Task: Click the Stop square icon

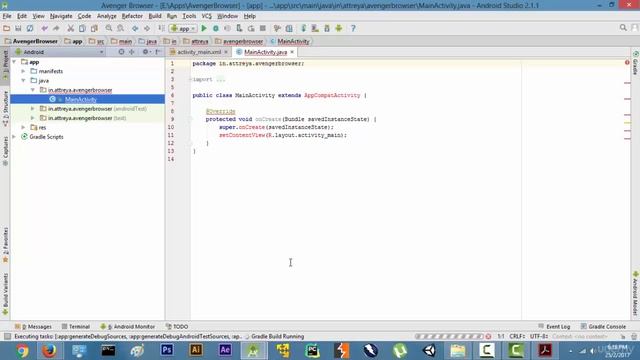Action: pos(263,28)
